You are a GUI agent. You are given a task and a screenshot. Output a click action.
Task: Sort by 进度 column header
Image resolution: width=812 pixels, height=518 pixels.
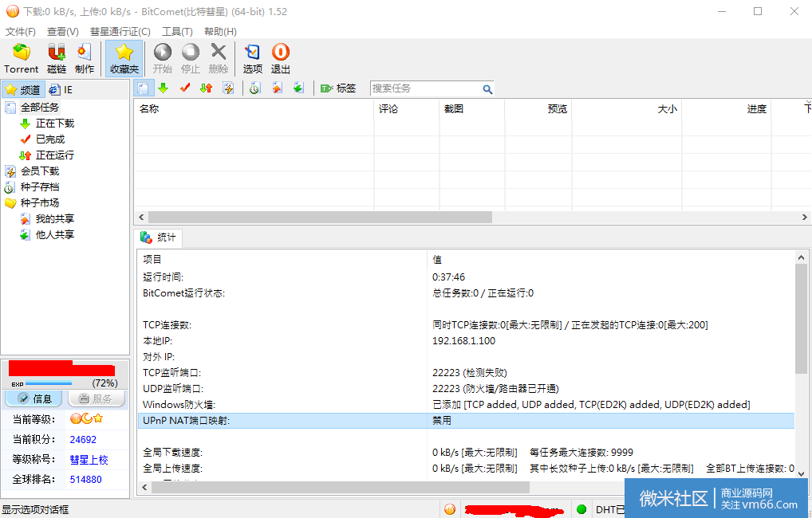(x=727, y=108)
